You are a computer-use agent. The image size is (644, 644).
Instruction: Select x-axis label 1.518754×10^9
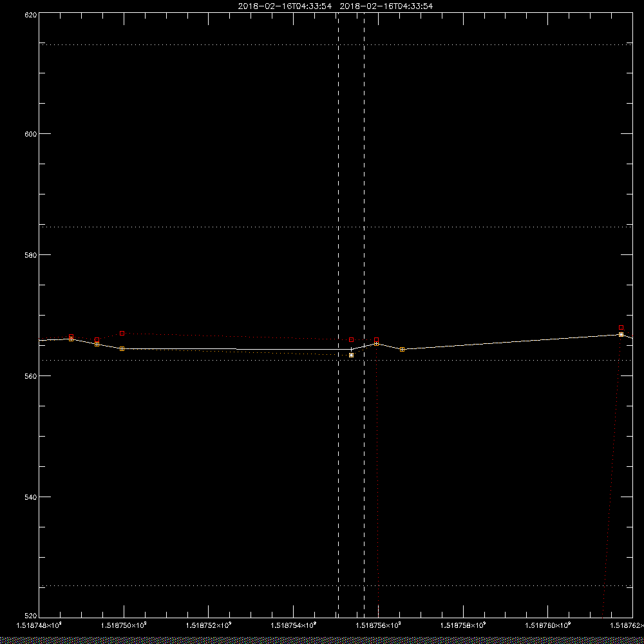tap(293, 625)
